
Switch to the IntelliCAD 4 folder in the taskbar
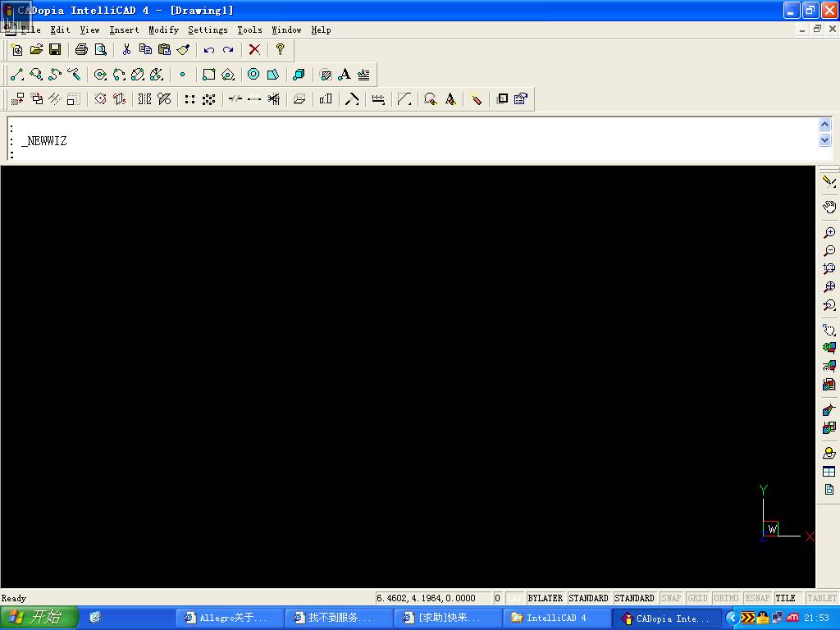556,618
